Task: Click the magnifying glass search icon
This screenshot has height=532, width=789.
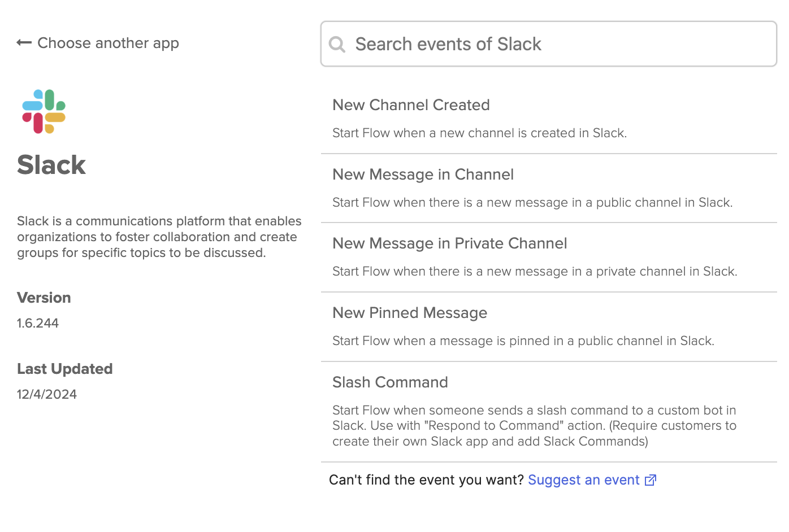Action: [x=337, y=43]
